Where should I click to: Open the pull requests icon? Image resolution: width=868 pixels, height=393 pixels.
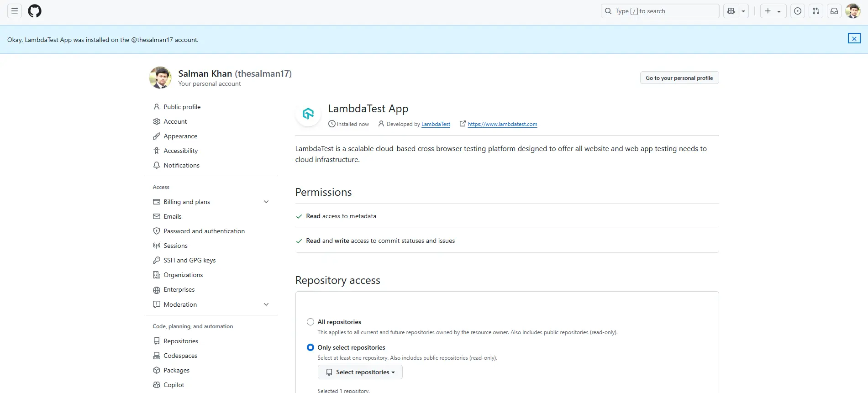click(x=815, y=11)
